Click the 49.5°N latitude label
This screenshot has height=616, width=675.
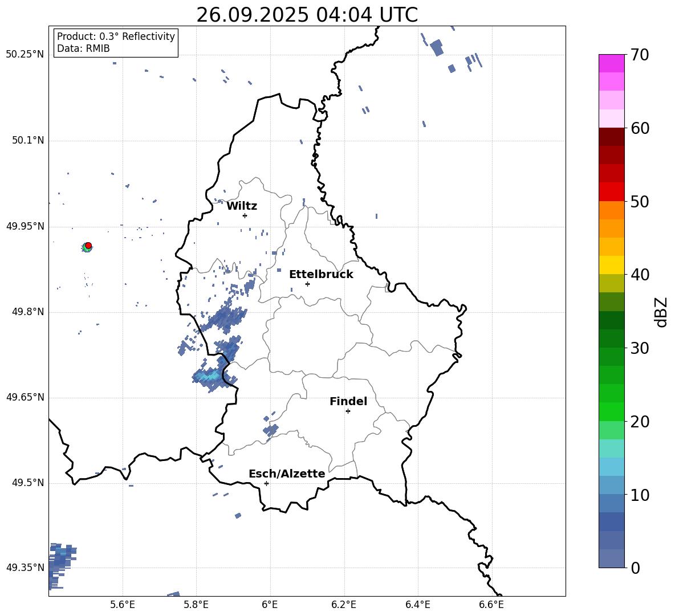click(x=27, y=483)
